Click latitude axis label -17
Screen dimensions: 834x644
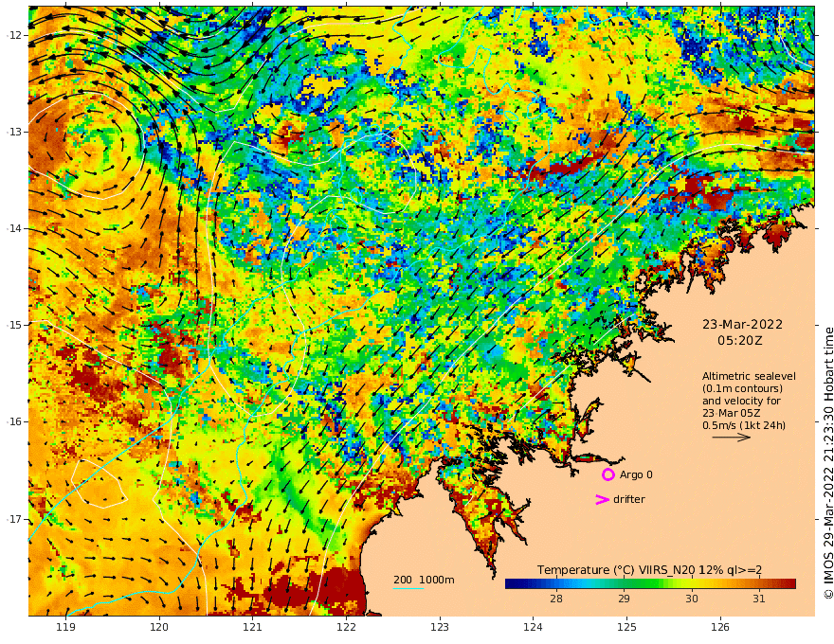(x=14, y=519)
